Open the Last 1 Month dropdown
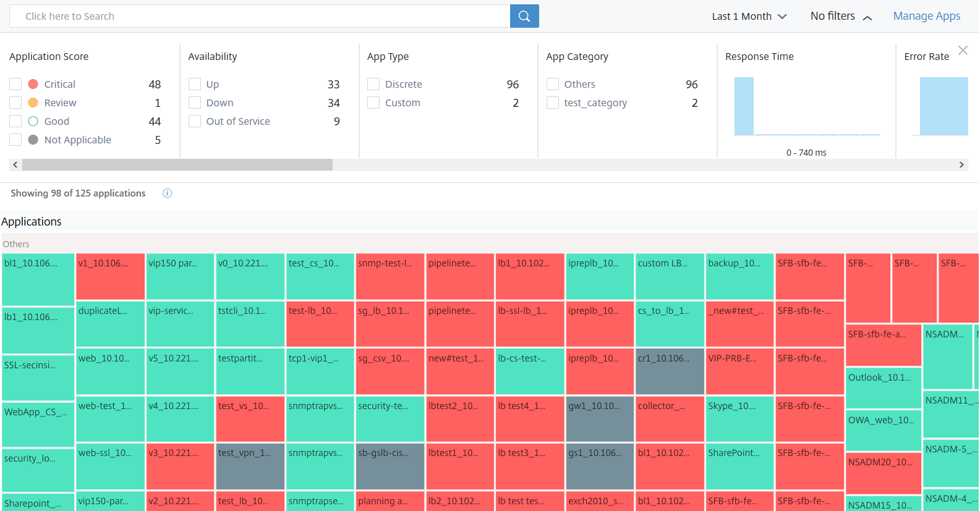Screen dimensions: 980x511 point(749,16)
